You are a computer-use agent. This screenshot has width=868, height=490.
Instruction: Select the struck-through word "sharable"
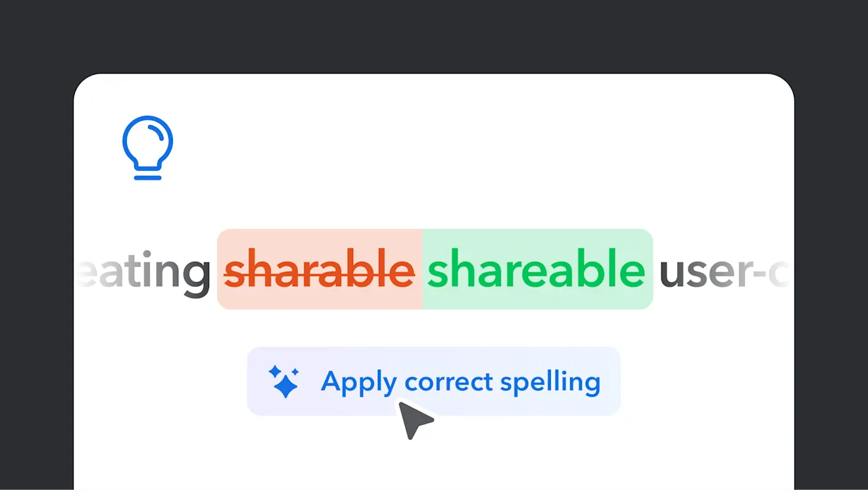pyautogui.click(x=320, y=270)
